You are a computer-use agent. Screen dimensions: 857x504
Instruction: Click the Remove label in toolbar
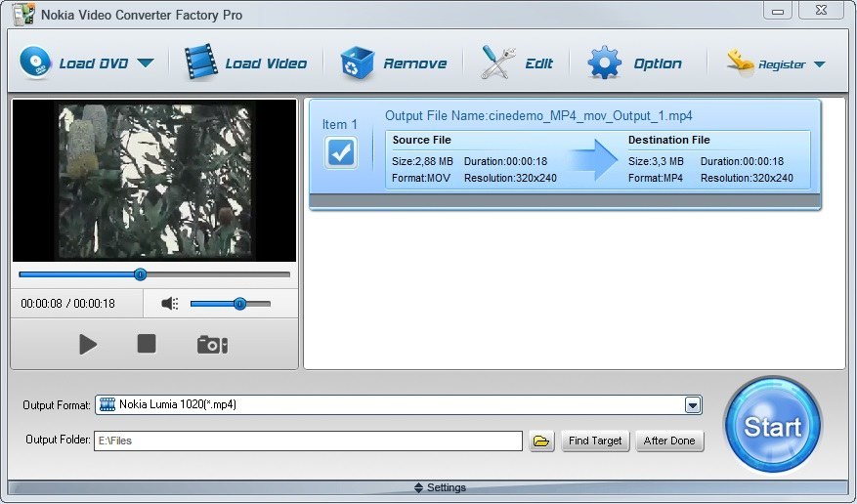point(415,63)
